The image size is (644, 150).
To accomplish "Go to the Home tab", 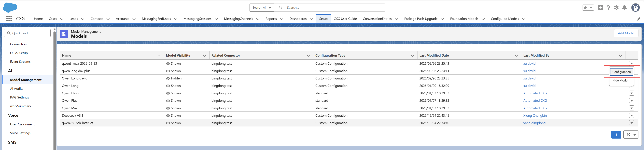I will coord(38,19).
